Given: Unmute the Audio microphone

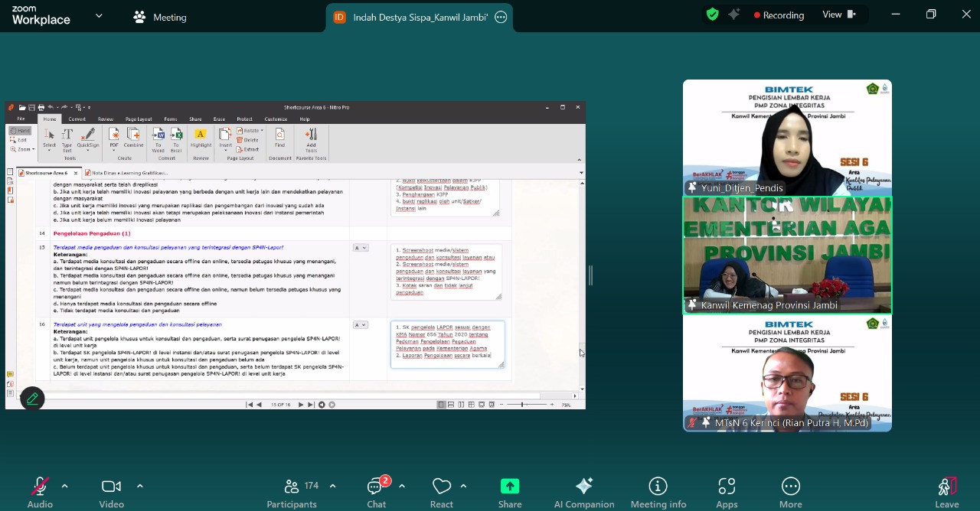Looking at the screenshot, I should (x=40, y=492).
